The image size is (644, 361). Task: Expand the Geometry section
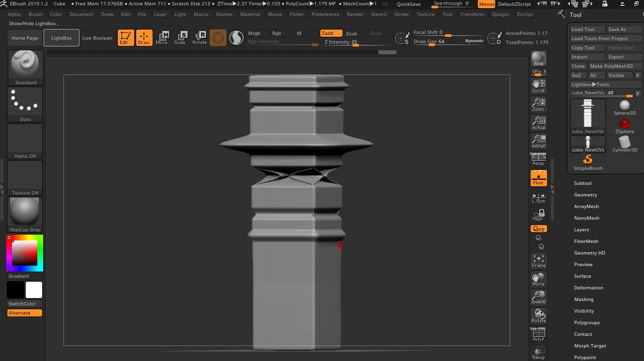(585, 195)
